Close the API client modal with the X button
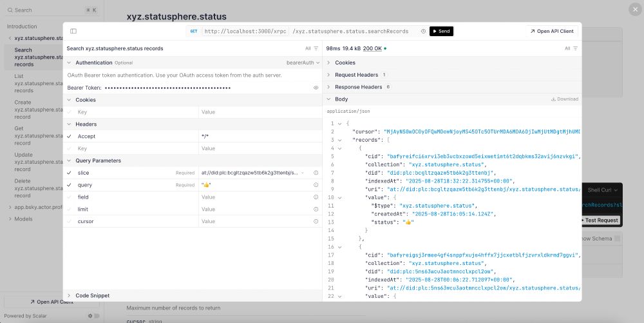 click(x=635, y=10)
